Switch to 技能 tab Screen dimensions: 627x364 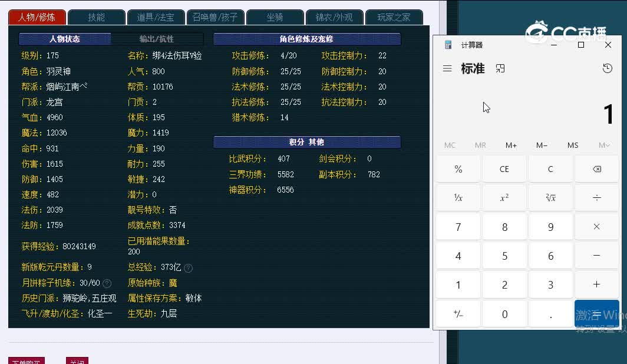(97, 17)
